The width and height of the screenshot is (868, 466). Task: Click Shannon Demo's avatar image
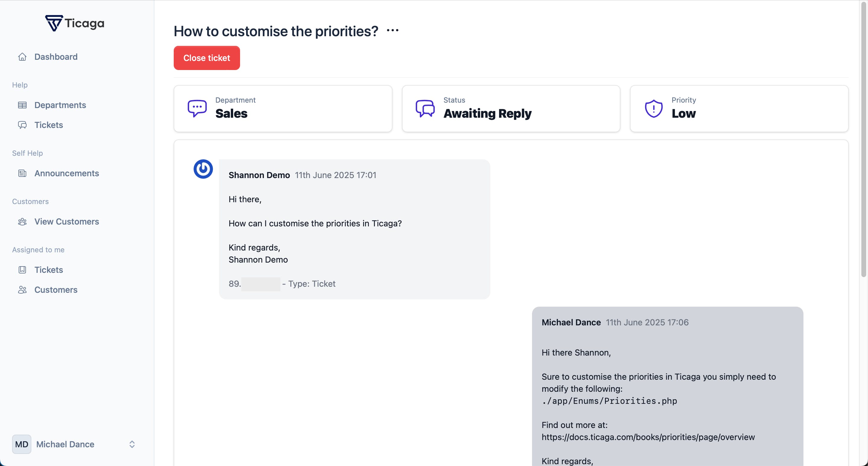pyautogui.click(x=203, y=169)
